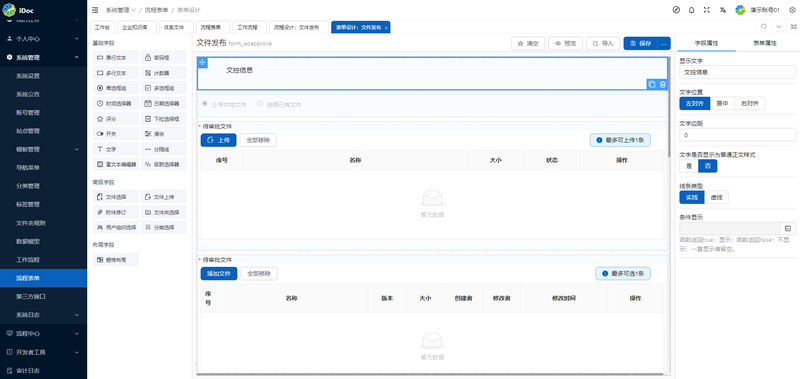Collapse the 系统管理 sidebar menu
800x379 pixels.
pos(43,58)
